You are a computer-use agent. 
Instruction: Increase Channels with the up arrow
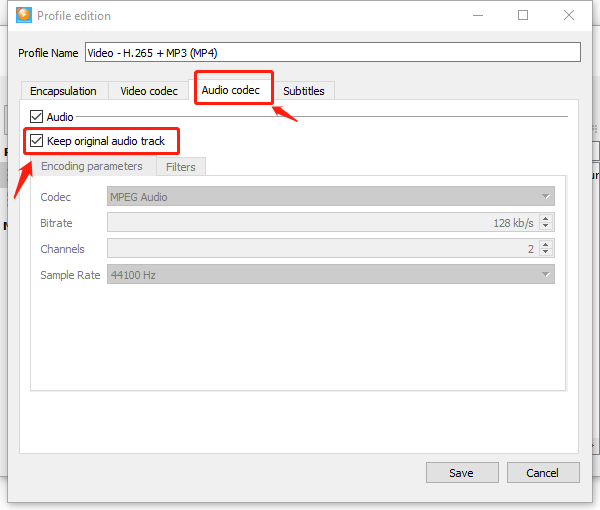547,245
